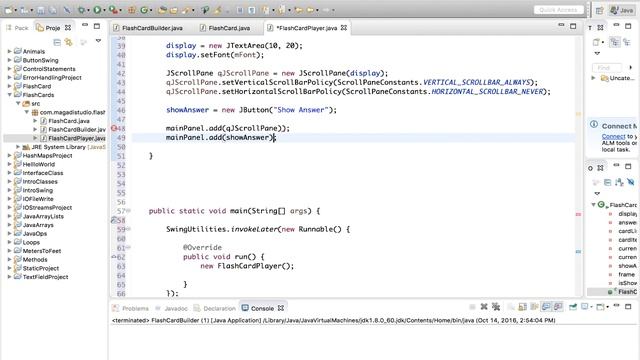The height and width of the screenshot is (360, 640).
Task: Start the Debug launch (bug icon)
Action: click(x=82, y=10)
